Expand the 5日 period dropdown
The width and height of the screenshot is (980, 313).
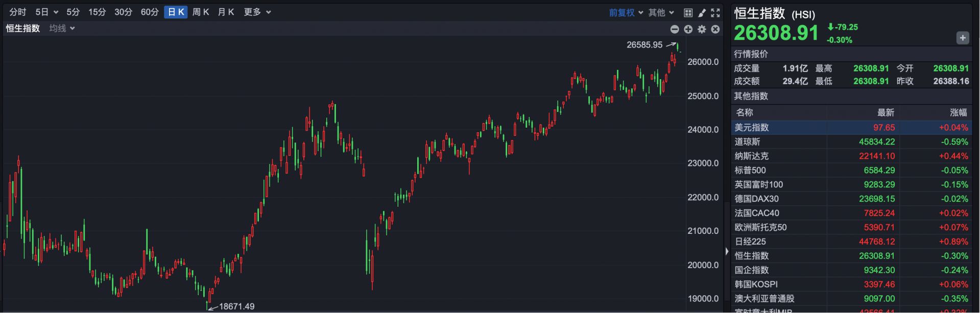coord(46,12)
